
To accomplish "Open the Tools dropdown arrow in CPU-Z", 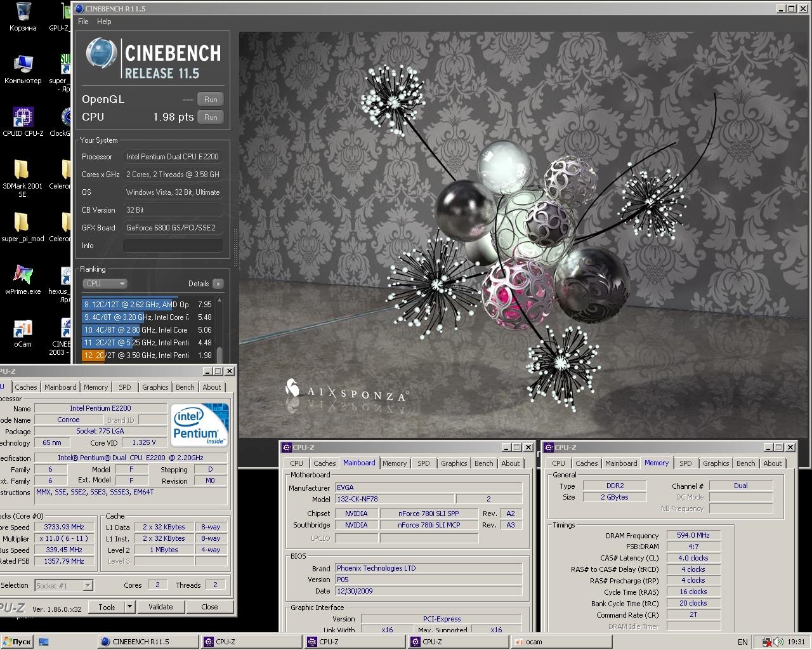I will 130,607.
